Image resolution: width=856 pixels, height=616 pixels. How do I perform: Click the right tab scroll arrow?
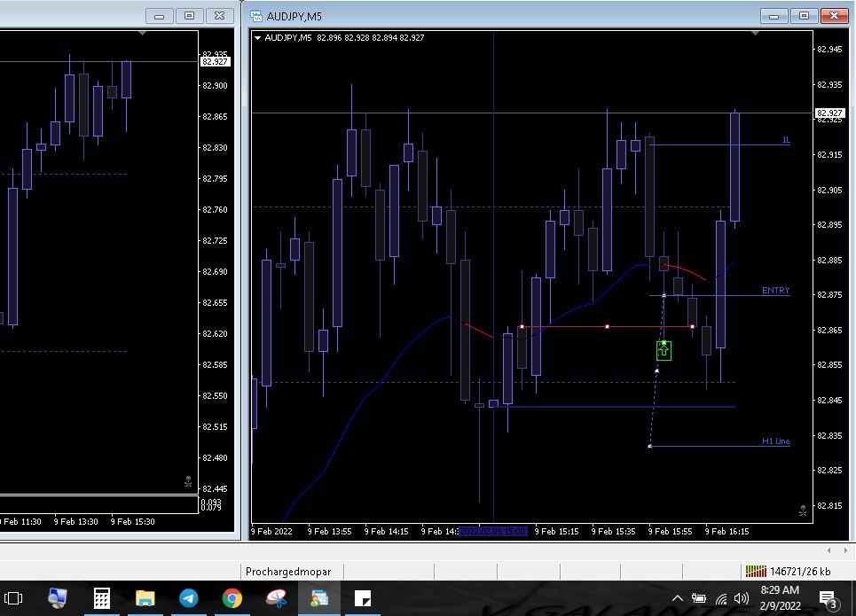pos(845,550)
